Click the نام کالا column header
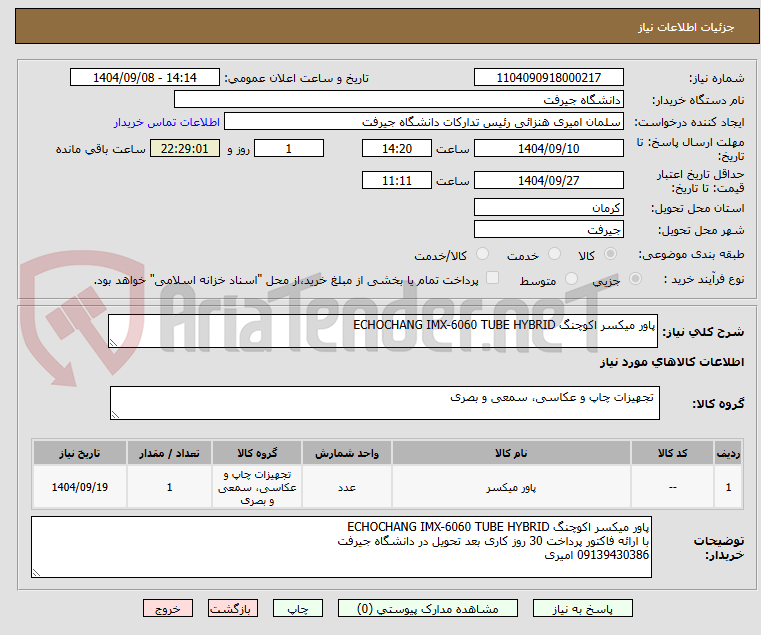 click(x=511, y=453)
